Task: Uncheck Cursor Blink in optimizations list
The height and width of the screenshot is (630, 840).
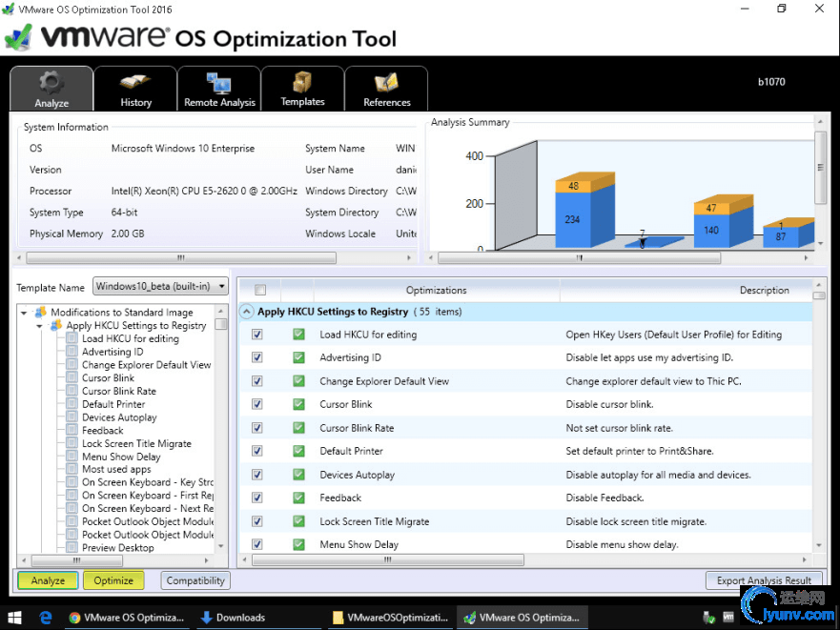Action: pos(257,404)
